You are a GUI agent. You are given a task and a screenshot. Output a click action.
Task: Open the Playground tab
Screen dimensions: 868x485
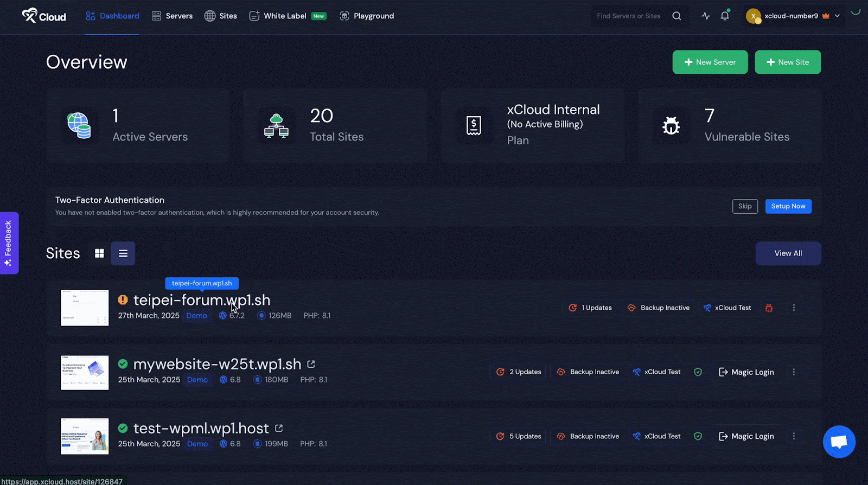367,16
